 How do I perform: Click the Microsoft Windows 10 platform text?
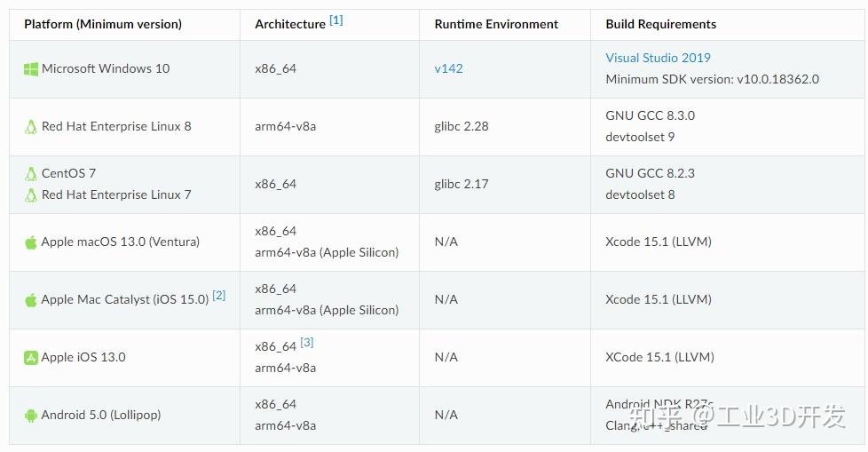click(x=106, y=68)
